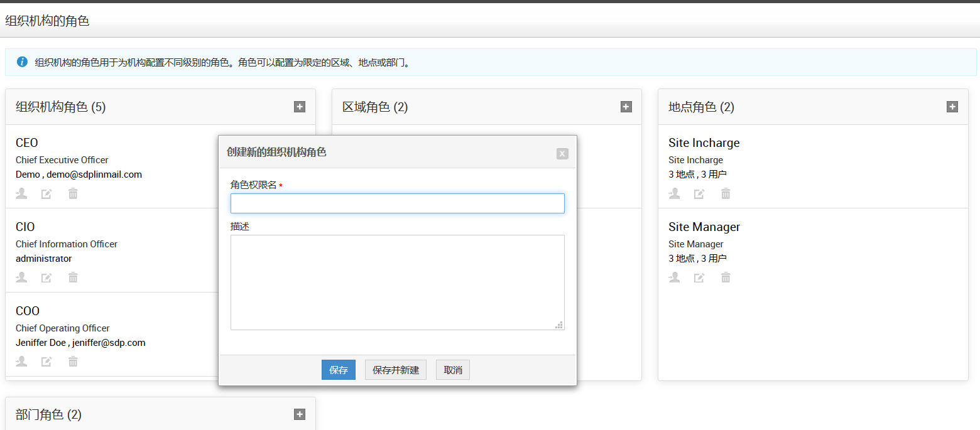The height and width of the screenshot is (430, 980).
Task: Edit the COO role
Action: [x=46, y=361]
